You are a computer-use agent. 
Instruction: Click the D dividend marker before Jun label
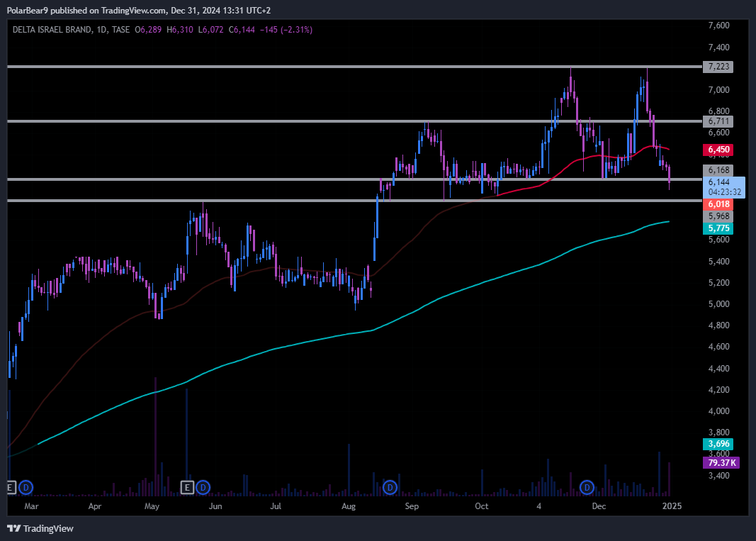click(203, 487)
